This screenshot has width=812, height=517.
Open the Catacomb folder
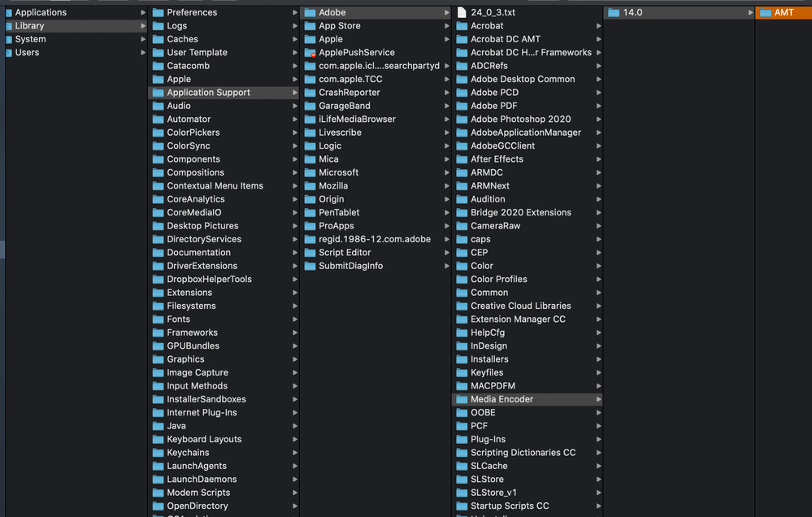(224, 66)
